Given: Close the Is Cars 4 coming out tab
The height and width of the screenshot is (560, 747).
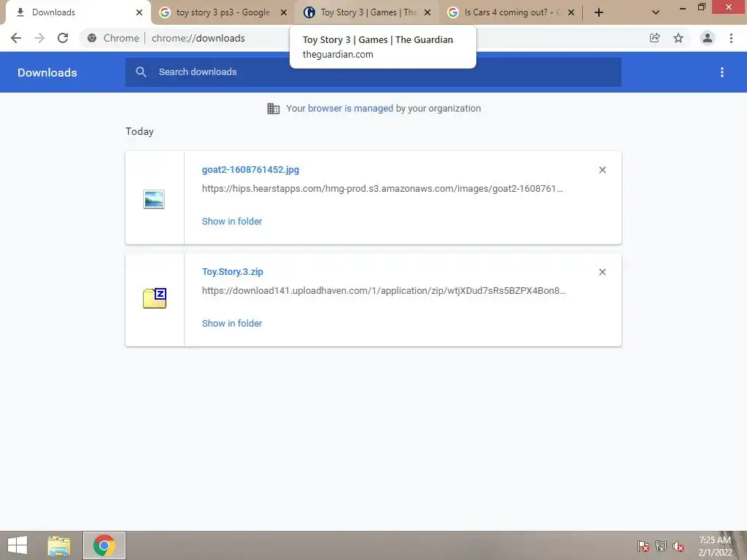Looking at the screenshot, I should (x=571, y=12).
